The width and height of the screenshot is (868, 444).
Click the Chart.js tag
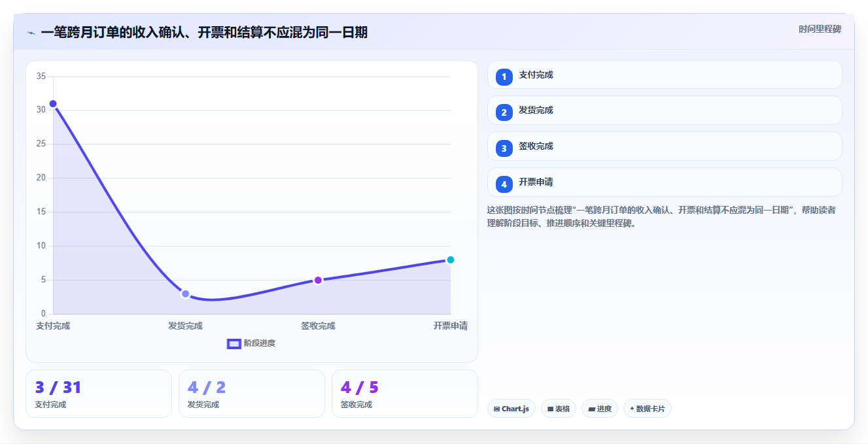[512, 409]
